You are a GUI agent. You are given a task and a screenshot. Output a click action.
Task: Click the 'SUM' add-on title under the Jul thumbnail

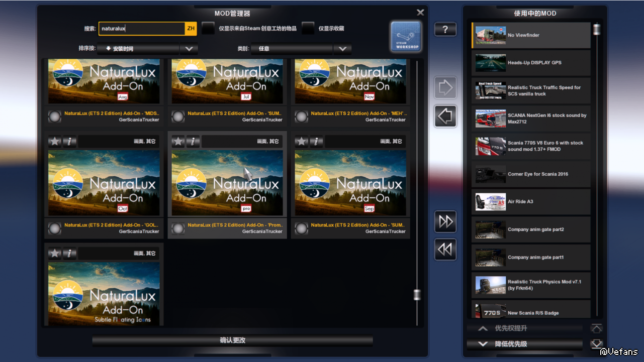tap(235, 113)
